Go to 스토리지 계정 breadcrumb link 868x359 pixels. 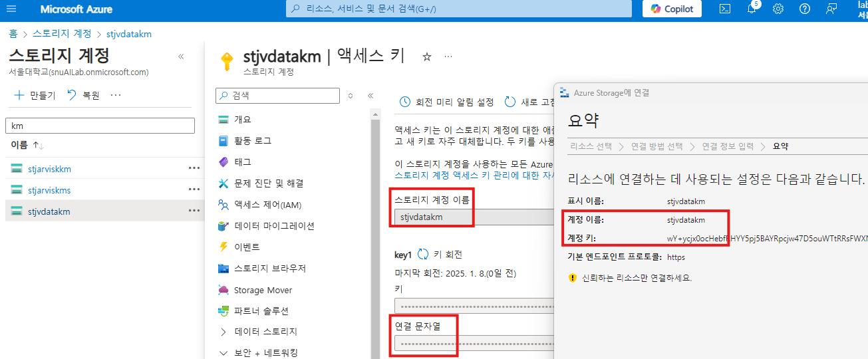pos(63,33)
